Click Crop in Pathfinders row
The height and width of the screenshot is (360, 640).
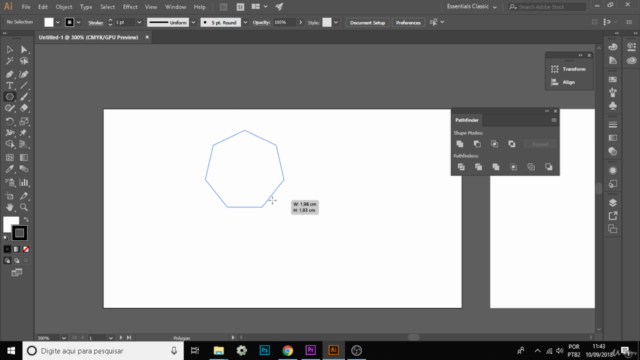(x=513, y=167)
